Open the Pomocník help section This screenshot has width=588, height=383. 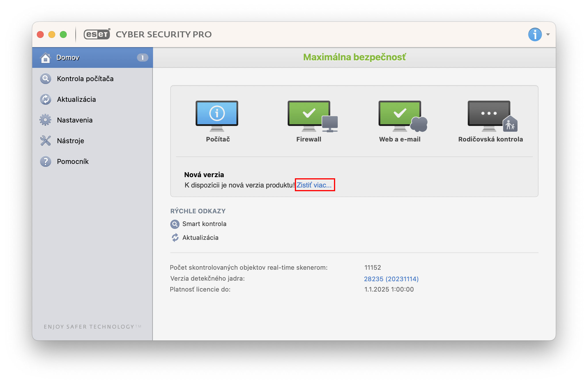pos(72,162)
